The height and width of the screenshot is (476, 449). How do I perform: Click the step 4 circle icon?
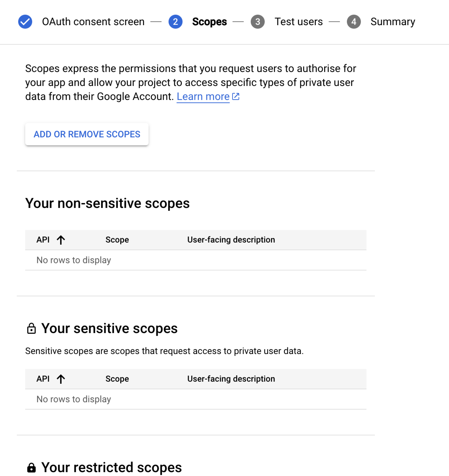[354, 22]
